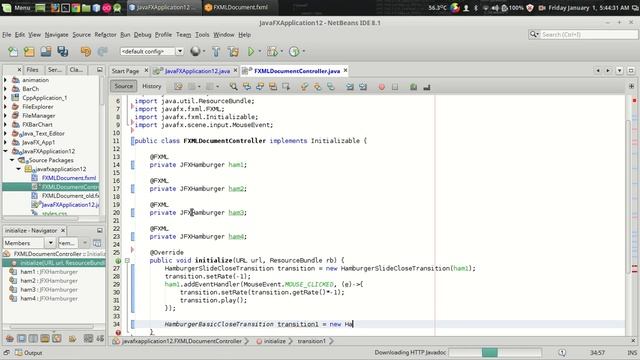640x360 pixels.
Task: Click the Undo toolbar icon
Action: point(86,51)
